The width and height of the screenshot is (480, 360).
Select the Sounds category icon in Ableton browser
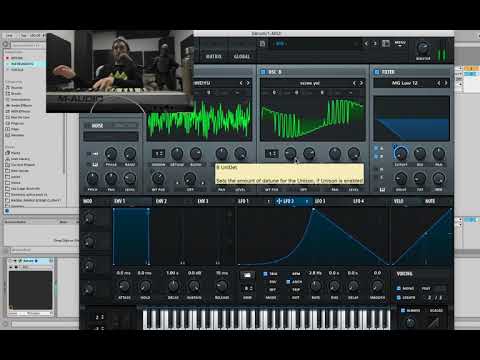8,88
